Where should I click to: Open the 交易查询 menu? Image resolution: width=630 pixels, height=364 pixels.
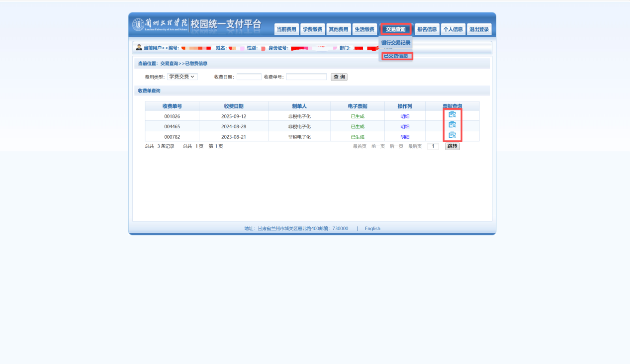396,29
